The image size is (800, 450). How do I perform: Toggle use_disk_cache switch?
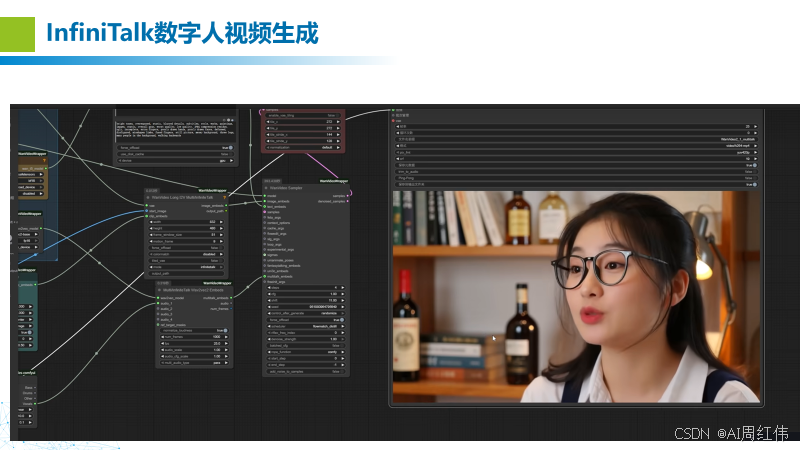(175, 154)
